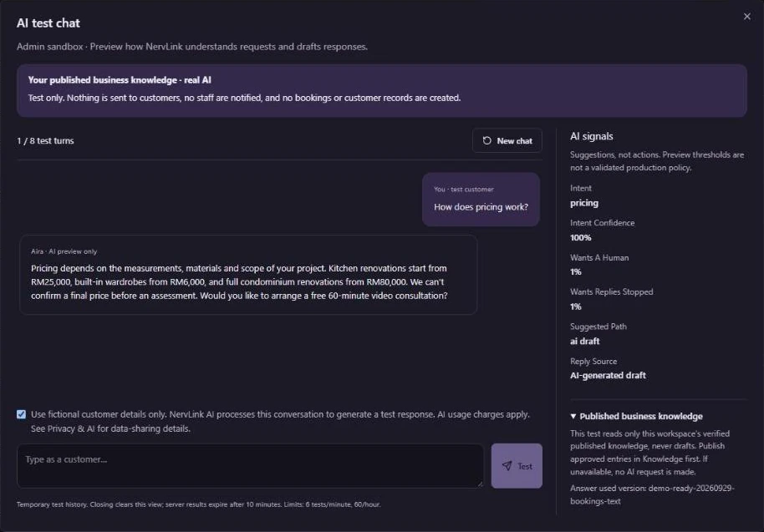Click the '1 / 8 test turns' counter
Image resolution: width=764 pixels, height=532 pixels.
(45, 140)
